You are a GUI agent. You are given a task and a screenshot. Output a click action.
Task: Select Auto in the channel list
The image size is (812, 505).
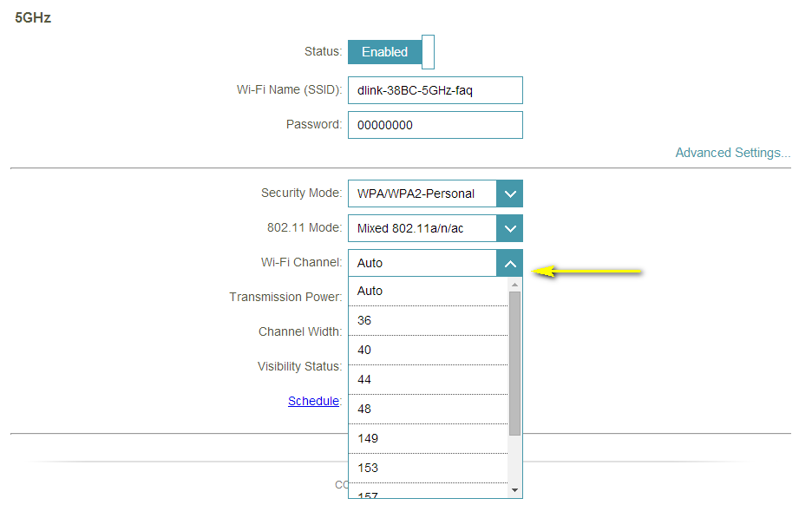pos(427,292)
